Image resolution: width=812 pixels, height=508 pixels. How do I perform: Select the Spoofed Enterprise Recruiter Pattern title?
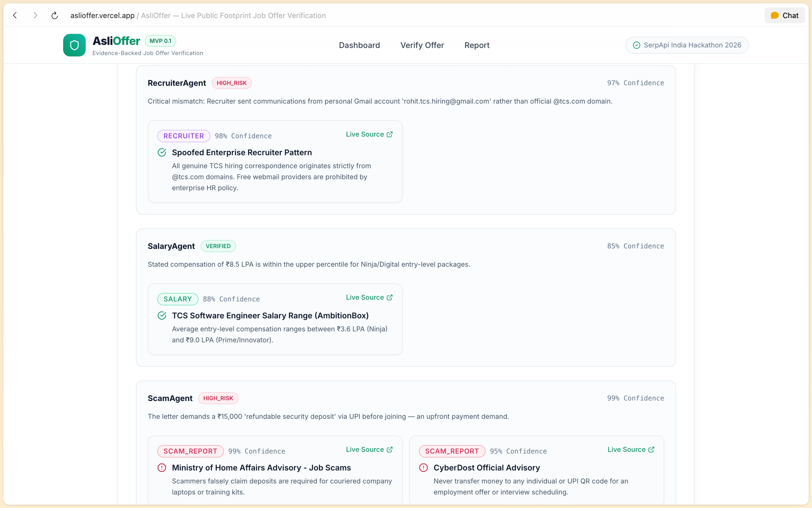(242, 152)
